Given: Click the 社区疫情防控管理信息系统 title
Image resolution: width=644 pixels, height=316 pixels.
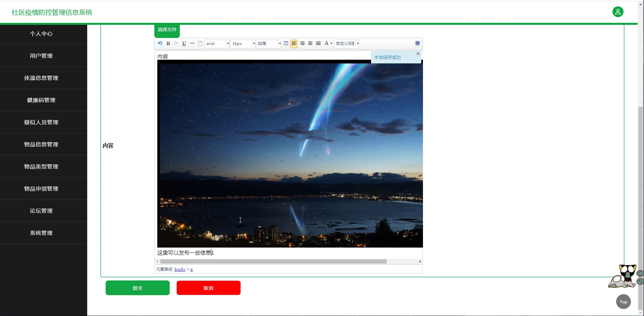Looking at the screenshot, I should [x=52, y=12].
